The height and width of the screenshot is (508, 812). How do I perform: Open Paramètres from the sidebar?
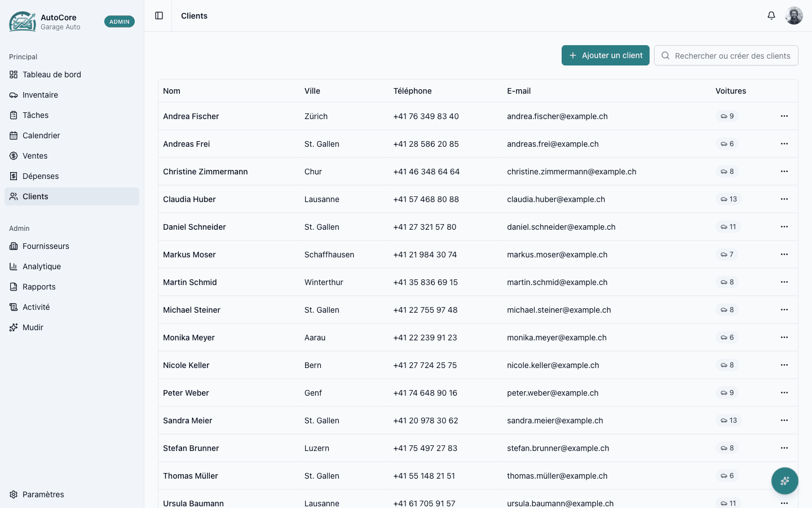click(43, 494)
